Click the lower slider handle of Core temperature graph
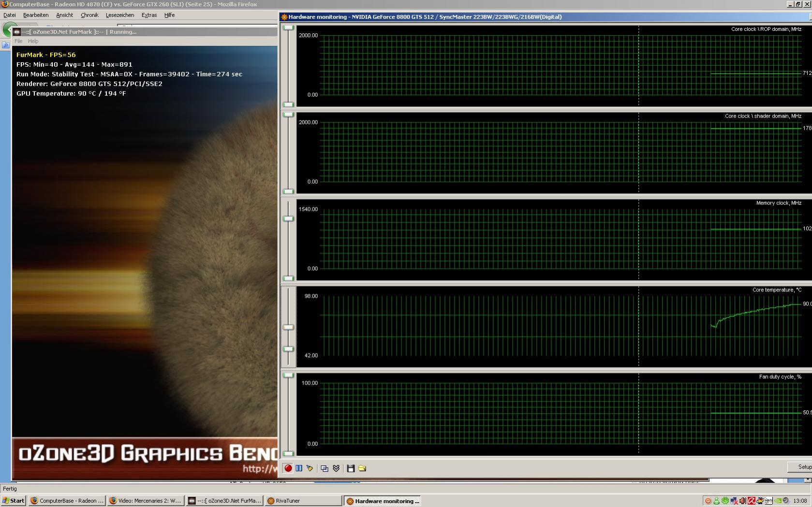The height and width of the screenshot is (507, 812). [288, 349]
